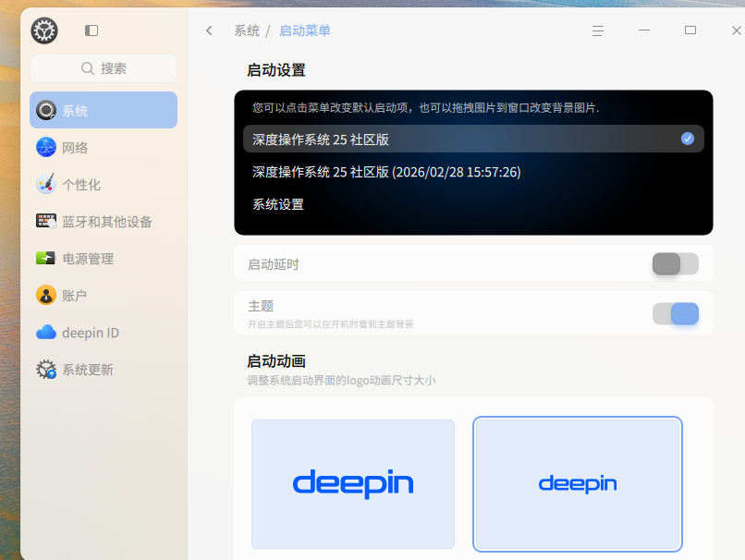This screenshot has height=560, width=745.
Task: Open the 系统更新 gear icon
Action: (46, 369)
